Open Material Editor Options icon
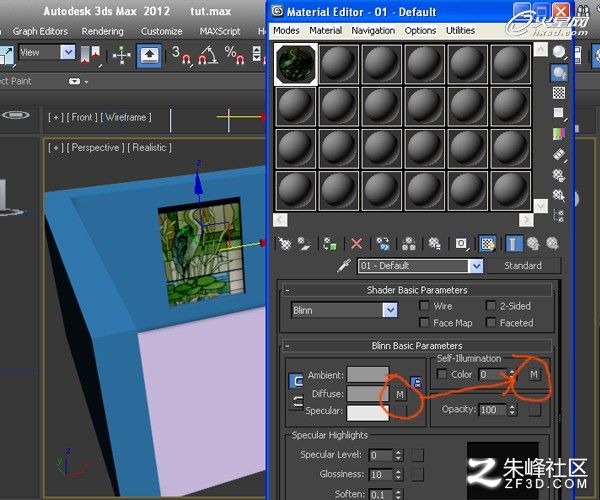Image resolution: width=600 pixels, height=500 pixels. [x=559, y=175]
